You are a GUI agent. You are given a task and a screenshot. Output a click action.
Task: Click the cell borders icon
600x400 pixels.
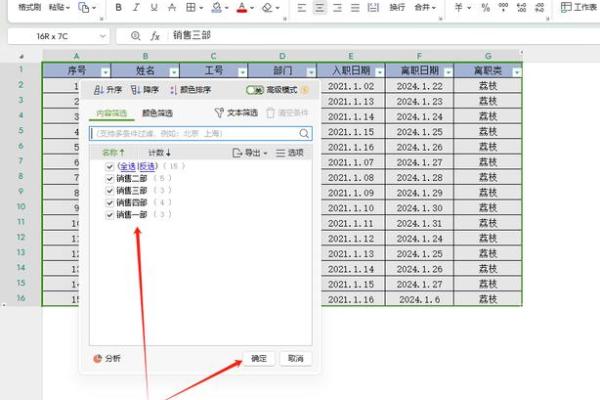click(191, 7)
